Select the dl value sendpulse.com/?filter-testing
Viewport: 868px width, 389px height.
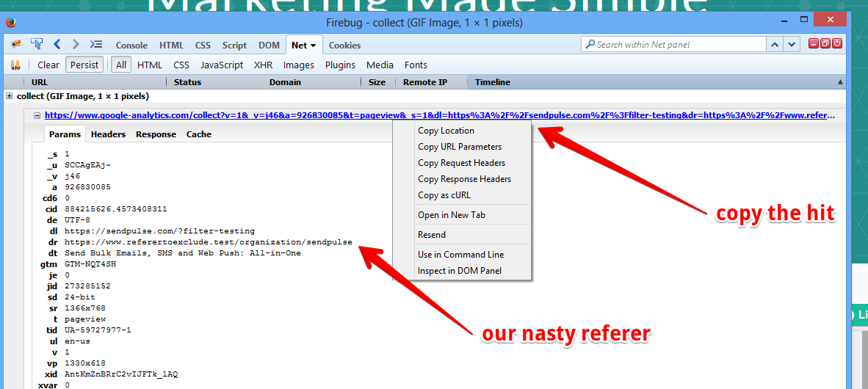(x=159, y=230)
